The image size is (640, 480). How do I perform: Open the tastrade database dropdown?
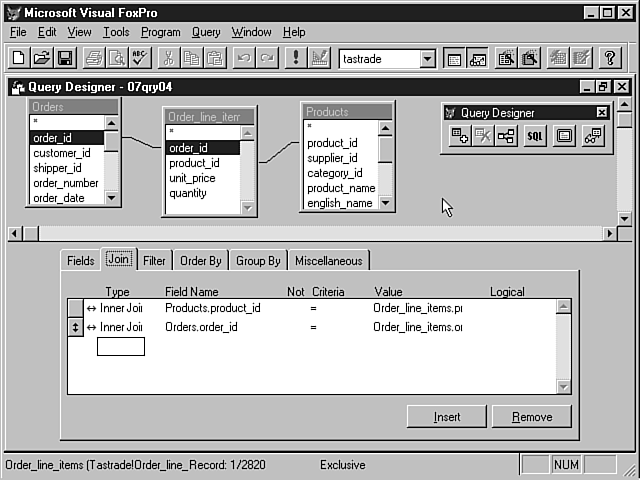point(427,59)
